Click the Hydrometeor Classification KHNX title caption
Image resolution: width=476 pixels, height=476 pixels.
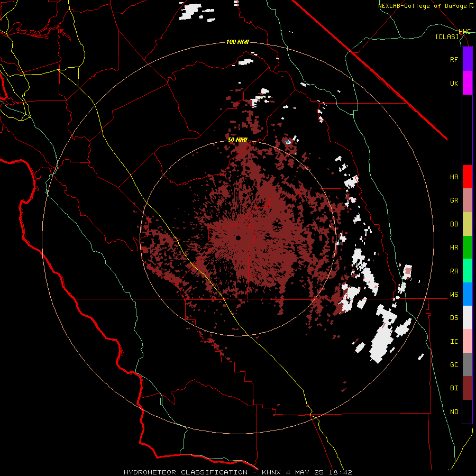pyautogui.click(x=238, y=472)
